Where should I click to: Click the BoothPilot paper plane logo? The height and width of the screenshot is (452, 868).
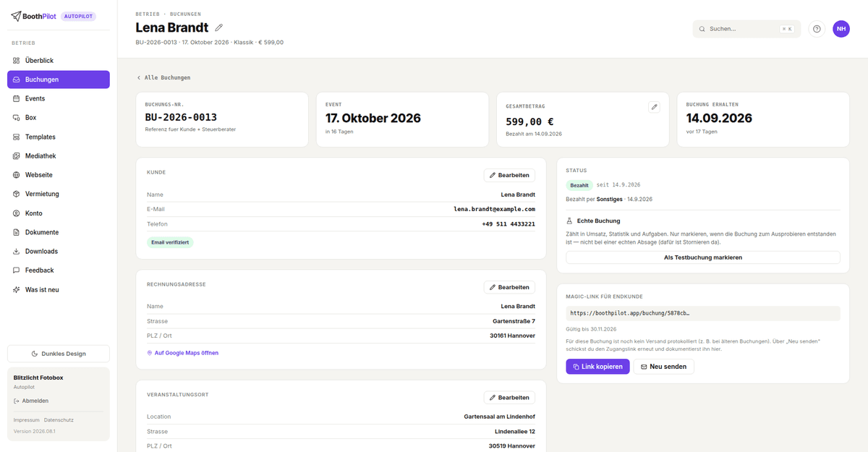coord(16,16)
